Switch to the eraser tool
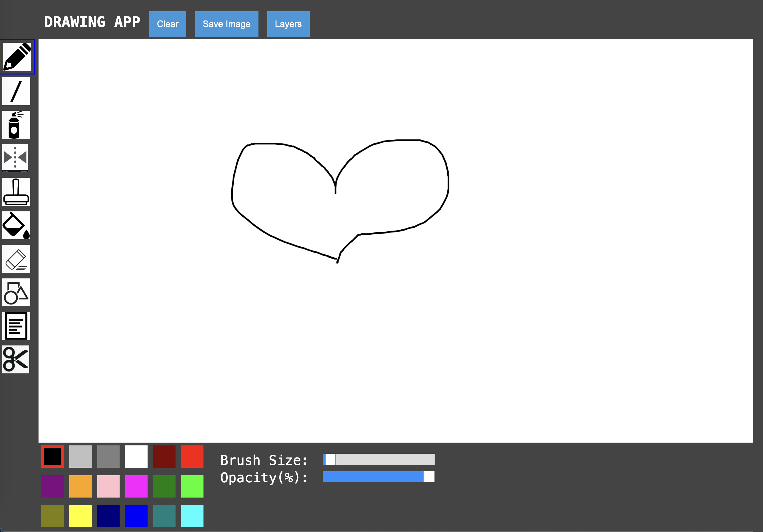The height and width of the screenshot is (532, 763). tap(16, 259)
